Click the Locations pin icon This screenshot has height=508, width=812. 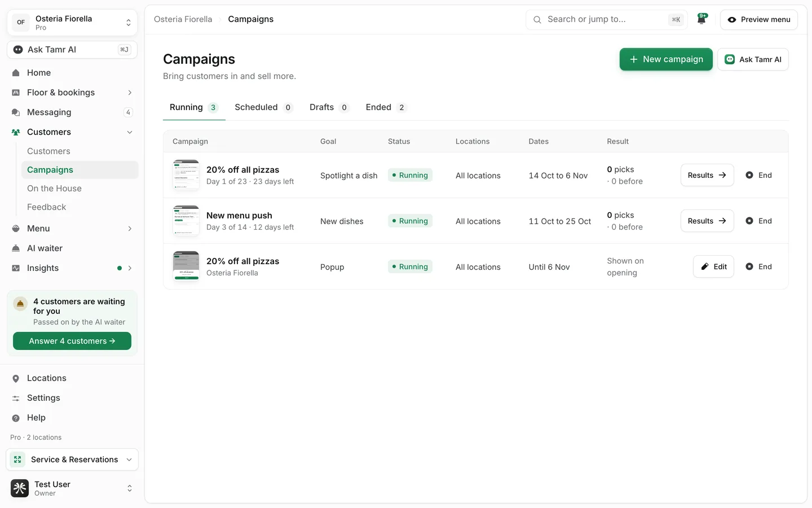point(16,378)
